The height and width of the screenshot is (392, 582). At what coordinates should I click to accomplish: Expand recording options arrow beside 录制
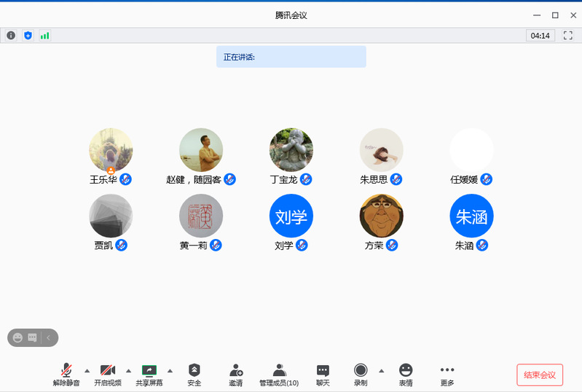pos(381,370)
